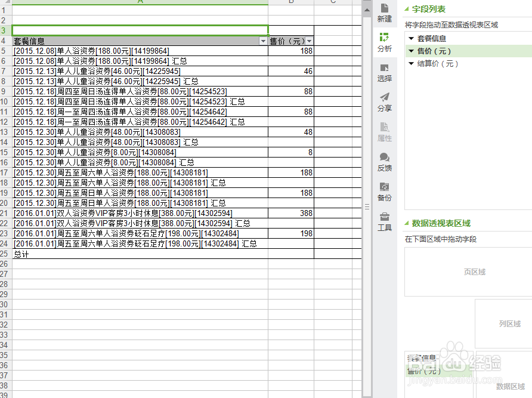
Task: Expand the 结算价（元） field arrow in field list
Action: pyautogui.click(x=411, y=63)
